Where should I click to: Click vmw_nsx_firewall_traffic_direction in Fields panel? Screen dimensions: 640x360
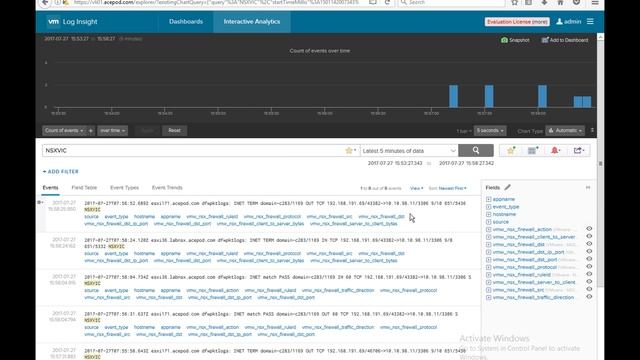(x=533, y=297)
